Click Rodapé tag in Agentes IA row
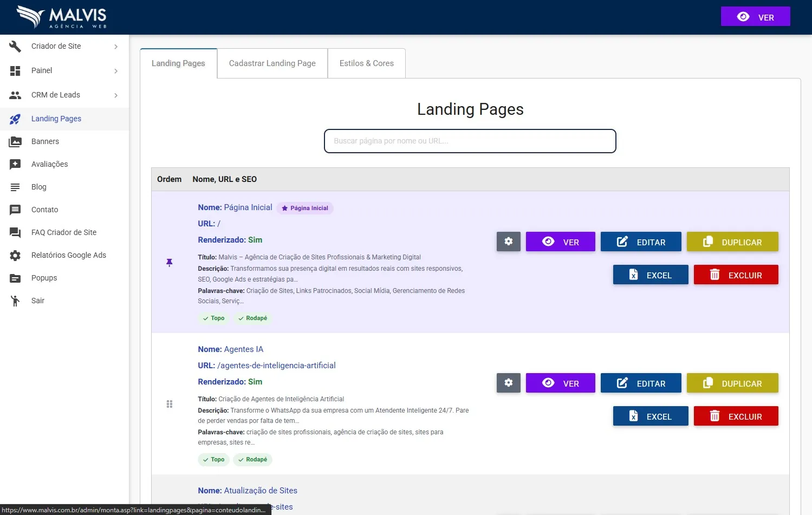This screenshot has height=515, width=812. [252, 460]
